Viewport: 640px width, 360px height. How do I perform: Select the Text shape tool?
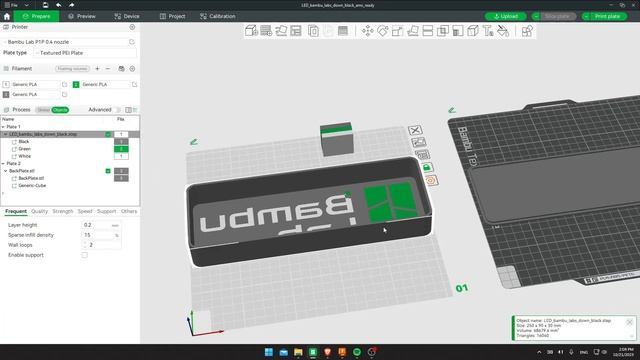488,31
